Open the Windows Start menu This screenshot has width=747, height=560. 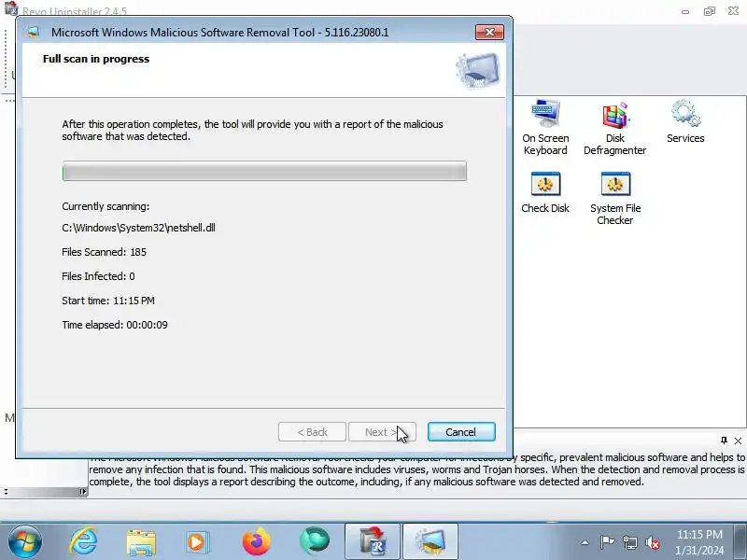pos(25,541)
